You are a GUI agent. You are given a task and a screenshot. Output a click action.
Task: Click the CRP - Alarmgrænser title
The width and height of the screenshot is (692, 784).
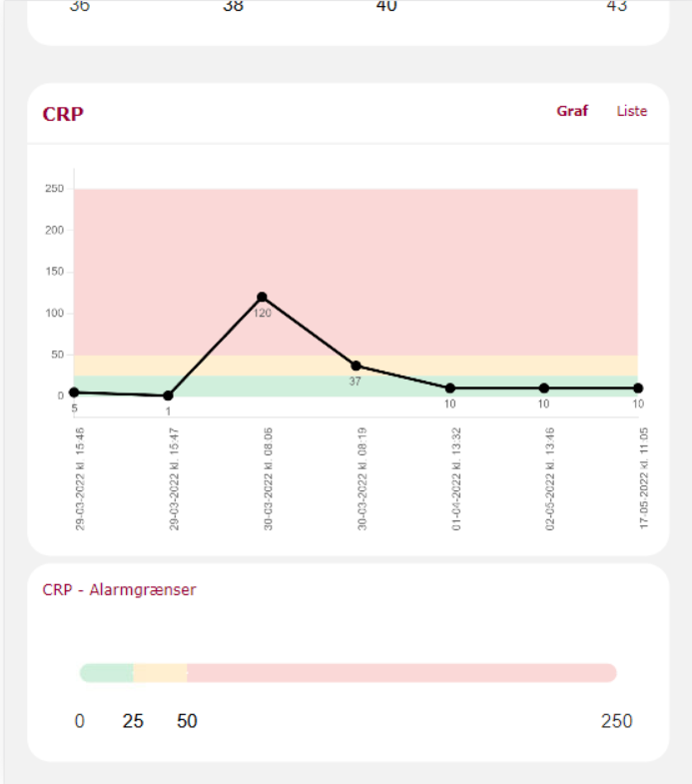[x=119, y=590]
